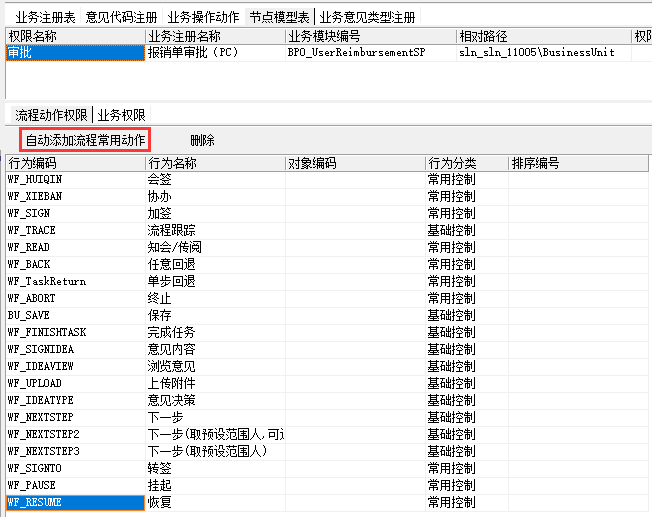Select the WF_NEXTSTEP code cell
Image resolution: width=652 pixels, height=517 pixels.
(75, 417)
